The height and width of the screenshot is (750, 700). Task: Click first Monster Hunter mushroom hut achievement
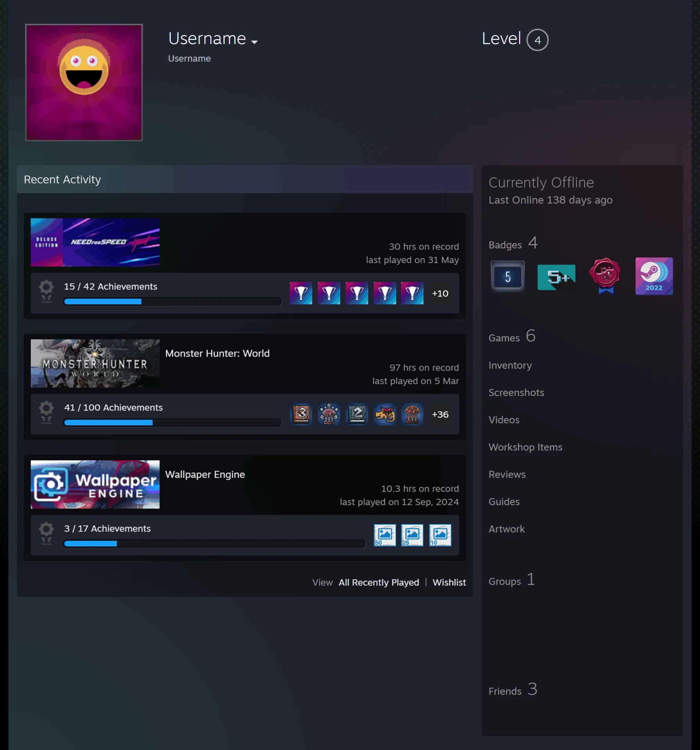click(x=329, y=414)
